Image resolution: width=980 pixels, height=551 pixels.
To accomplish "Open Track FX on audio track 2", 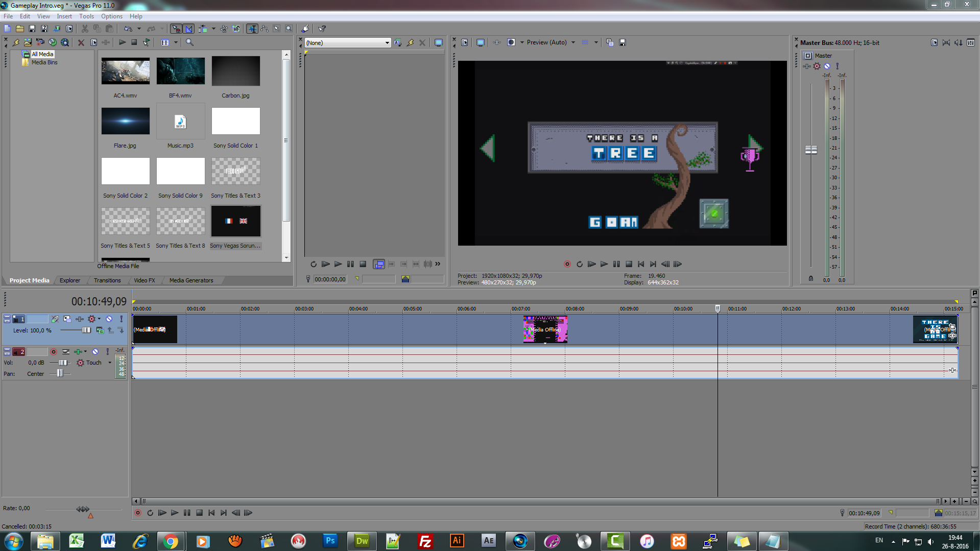I will [x=78, y=351].
